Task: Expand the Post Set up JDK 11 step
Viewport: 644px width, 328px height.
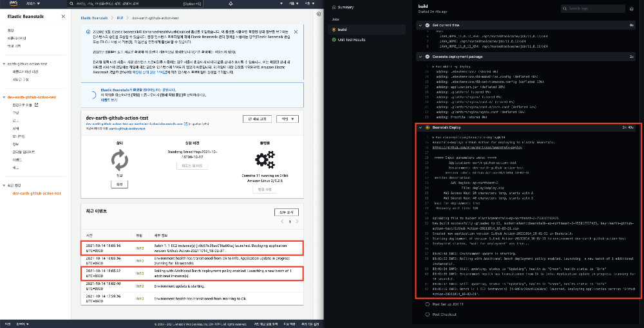Action: pyautogui.click(x=448, y=304)
